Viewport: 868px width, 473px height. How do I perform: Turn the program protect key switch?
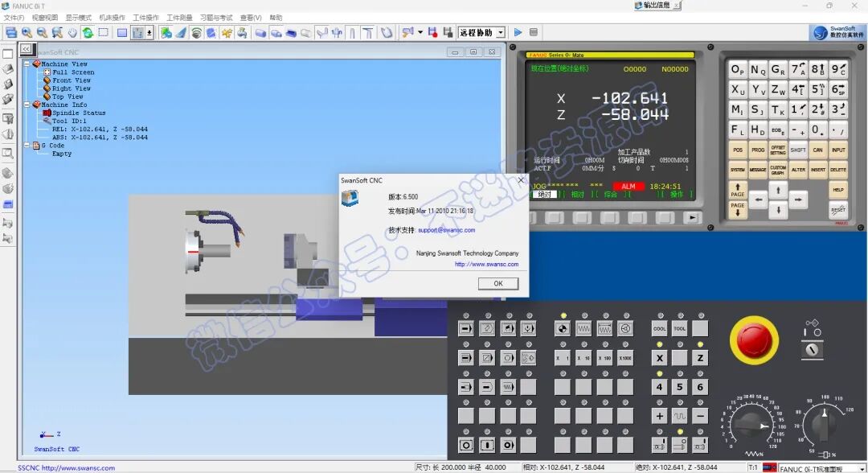click(812, 349)
